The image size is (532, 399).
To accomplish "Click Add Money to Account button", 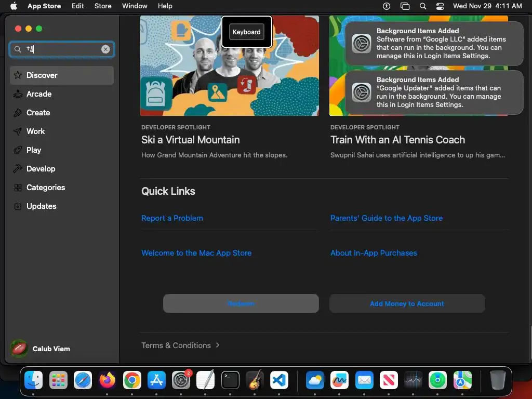I will click(407, 303).
